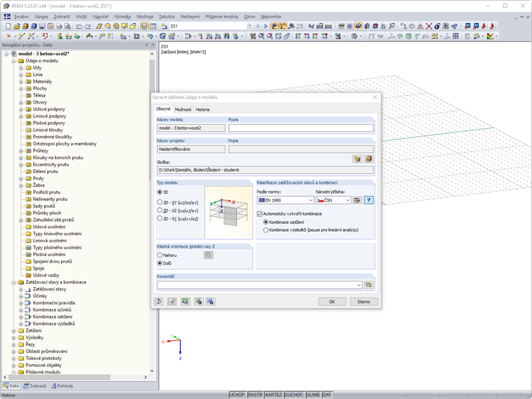
Task: Click the units 0.00 icon at dialog bottom
Action: point(185,301)
